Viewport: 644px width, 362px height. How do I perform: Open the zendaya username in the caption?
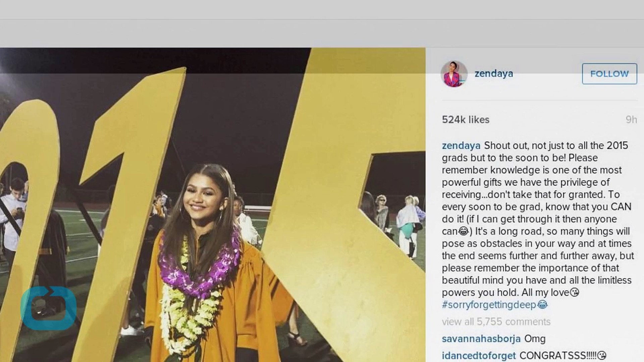tap(461, 145)
